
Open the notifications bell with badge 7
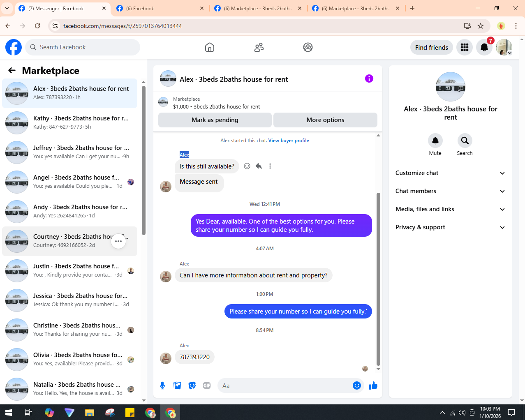tap(484, 47)
